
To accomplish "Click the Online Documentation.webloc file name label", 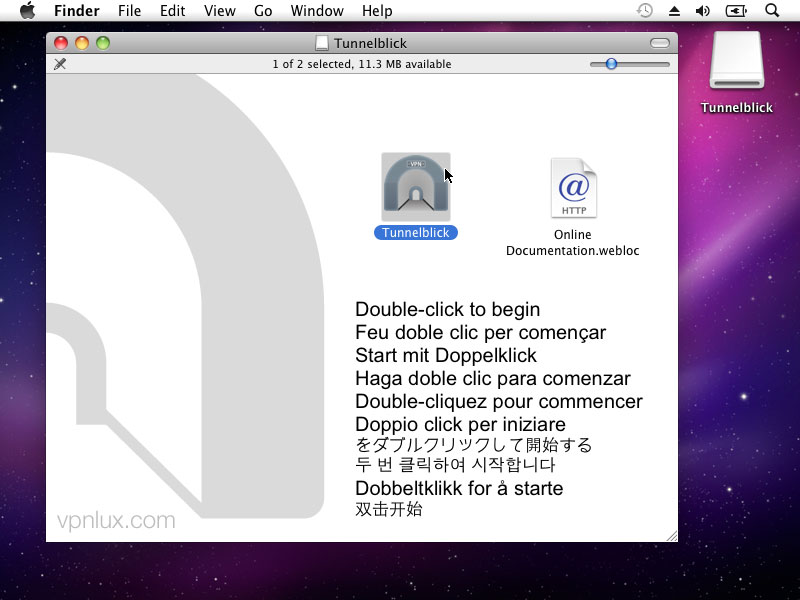I will 572,242.
